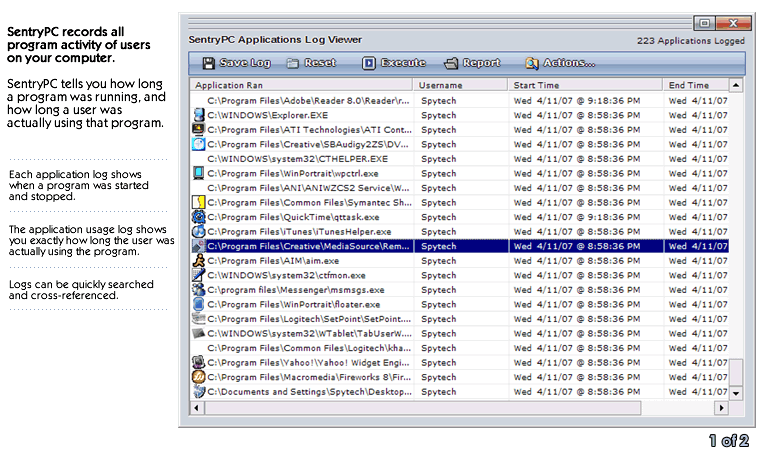
Task: Click the QuickTime qttask.exe icon
Action: pos(199,217)
